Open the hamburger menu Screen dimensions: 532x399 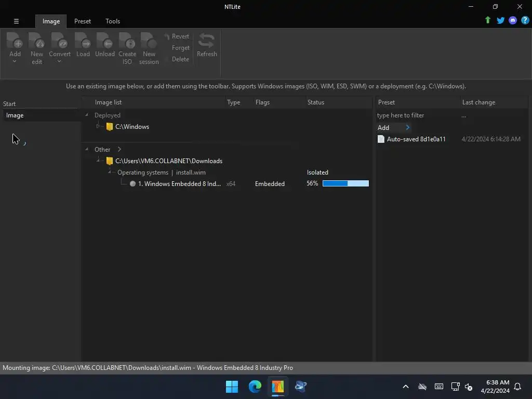[x=16, y=21]
